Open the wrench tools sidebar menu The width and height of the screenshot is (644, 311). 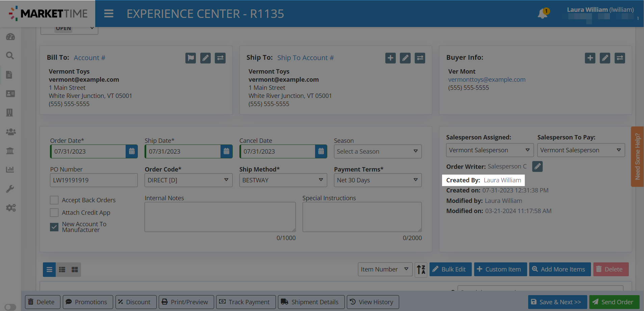(x=10, y=189)
